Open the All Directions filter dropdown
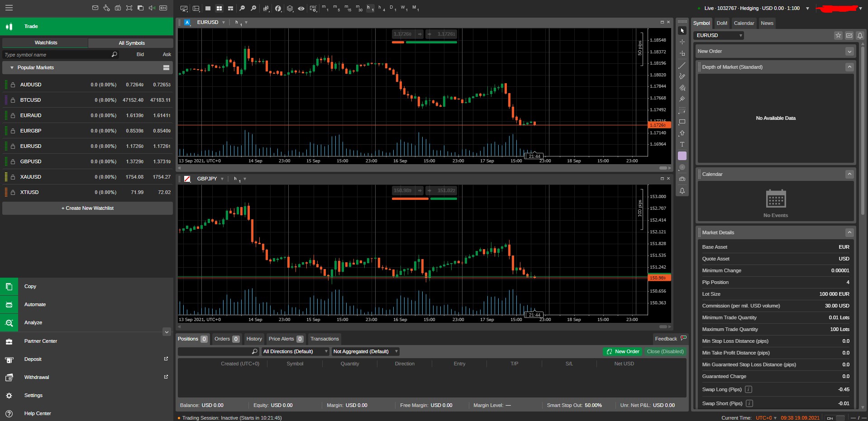This screenshot has height=421, width=868. click(294, 351)
